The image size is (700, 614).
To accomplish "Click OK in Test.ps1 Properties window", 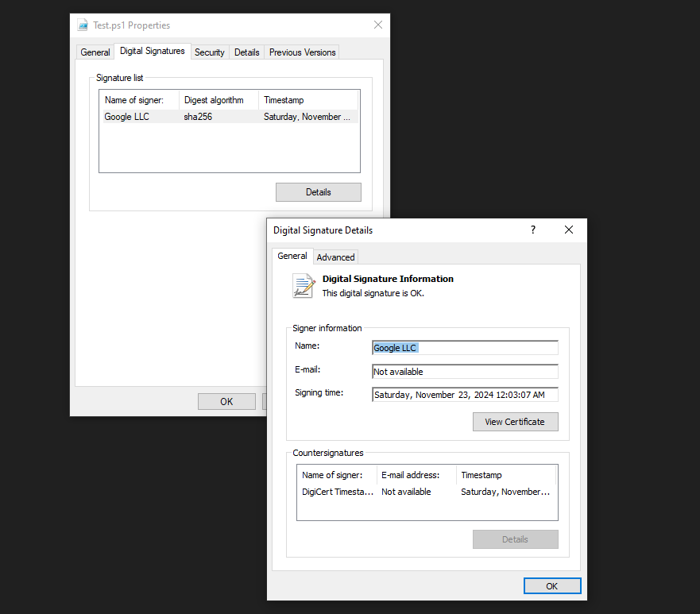I will pos(226,402).
